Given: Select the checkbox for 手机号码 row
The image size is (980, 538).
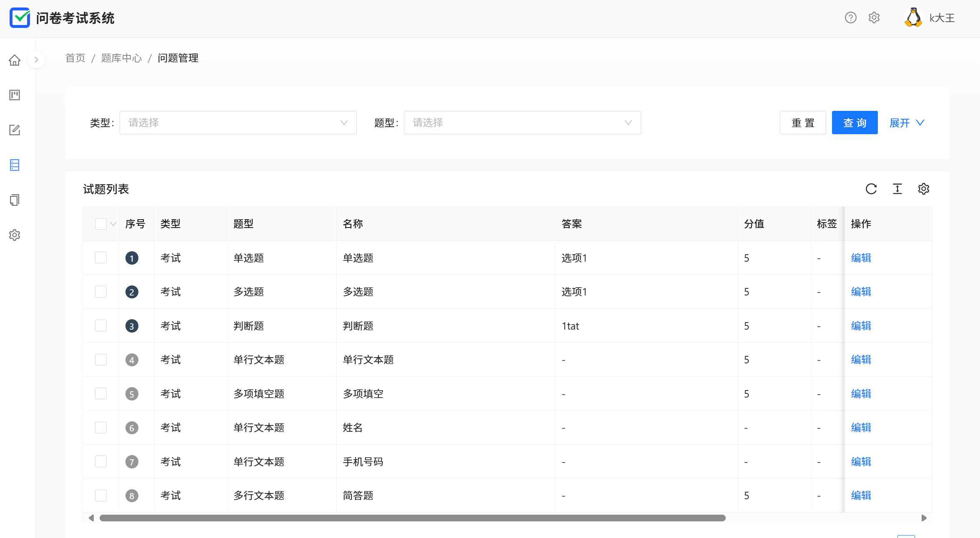Looking at the screenshot, I should (100, 461).
